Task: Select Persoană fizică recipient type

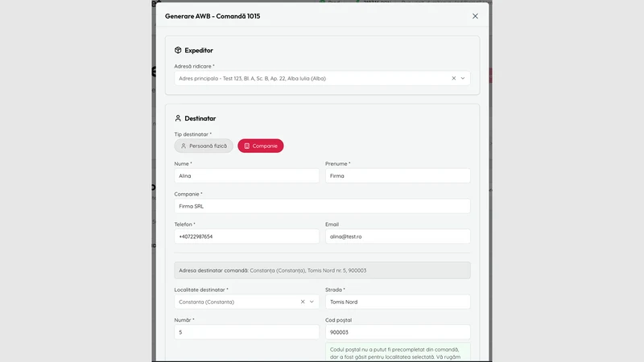Action: click(x=204, y=146)
